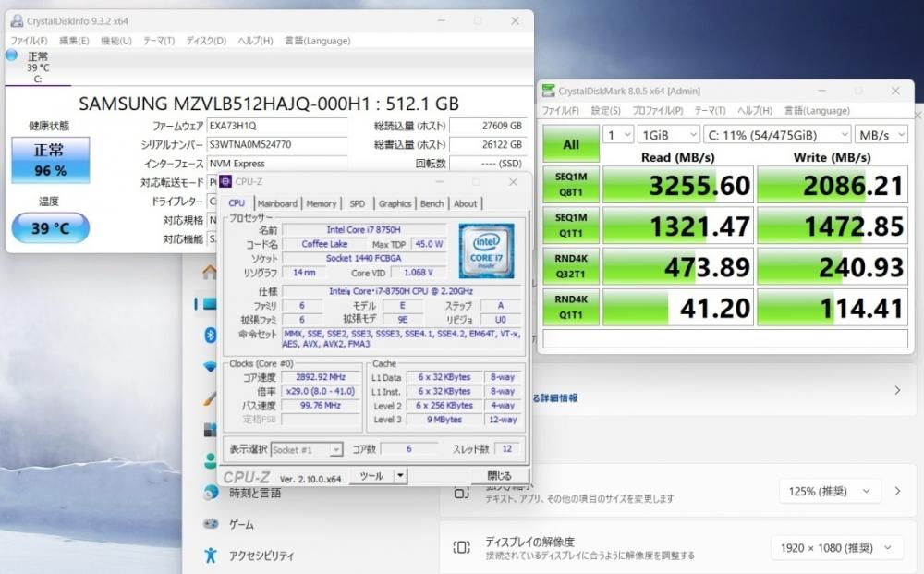Image resolution: width=924 pixels, height=574 pixels.
Task: Click the display resolution icon in Settings
Action: point(462,547)
